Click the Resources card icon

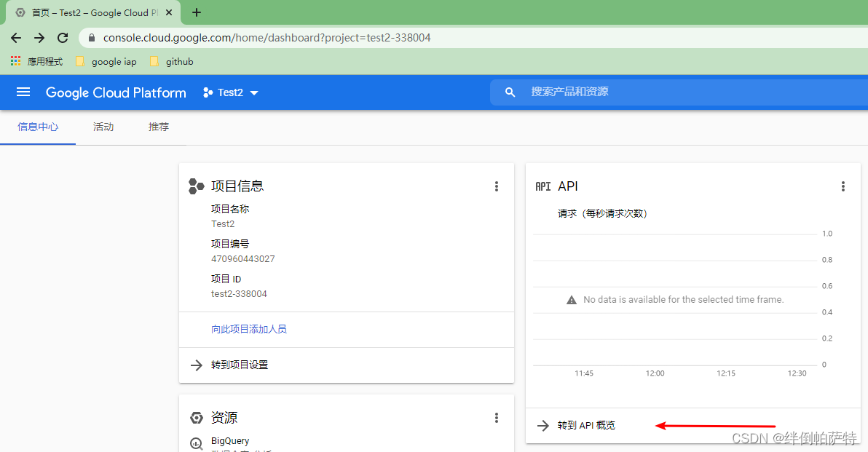197,418
